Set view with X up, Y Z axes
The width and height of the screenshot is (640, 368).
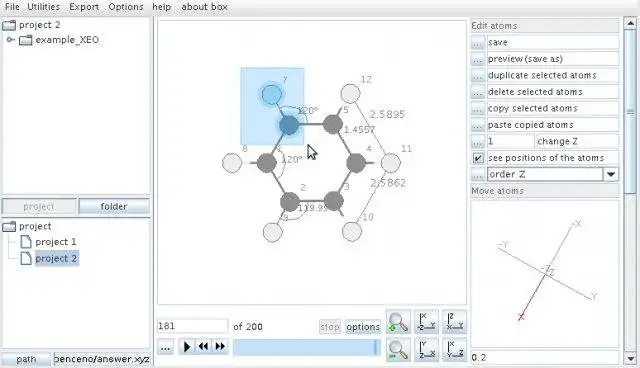(454, 350)
